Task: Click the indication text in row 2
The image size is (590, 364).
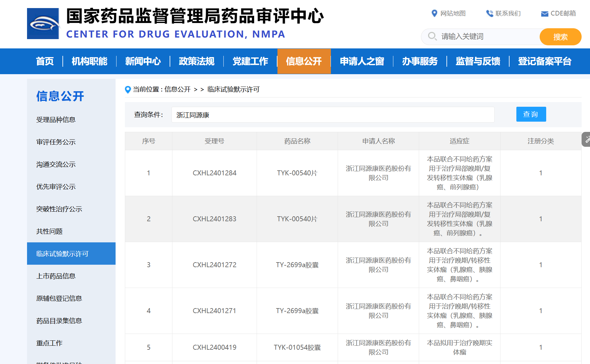Action: pos(460,219)
